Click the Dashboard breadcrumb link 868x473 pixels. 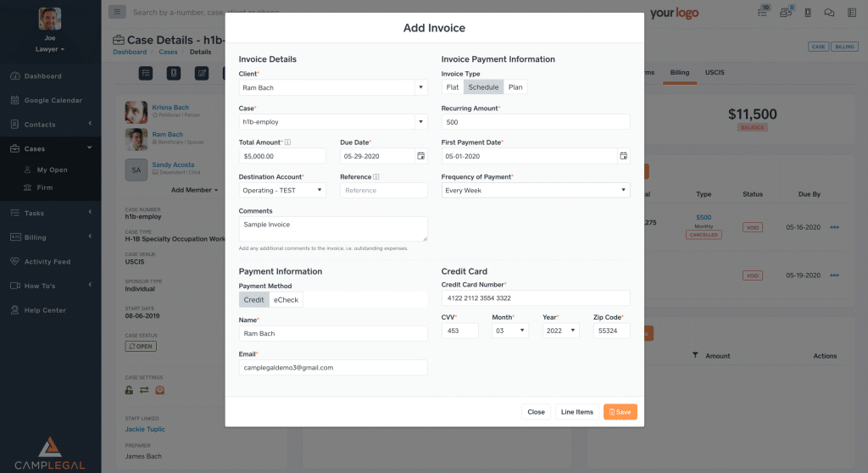coord(130,52)
